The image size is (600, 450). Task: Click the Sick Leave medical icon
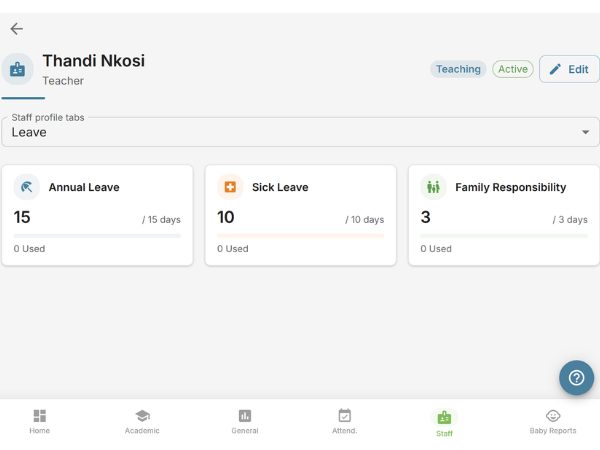coord(230,187)
